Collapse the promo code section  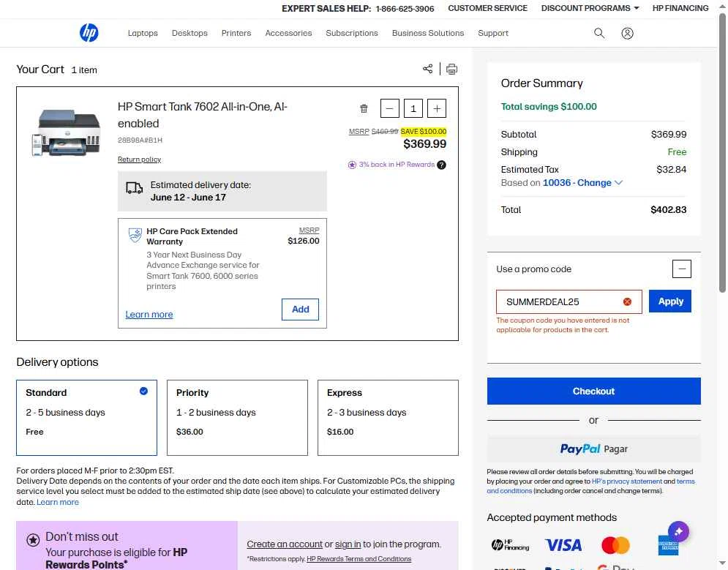pyautogui.click(x=682, y=269)
